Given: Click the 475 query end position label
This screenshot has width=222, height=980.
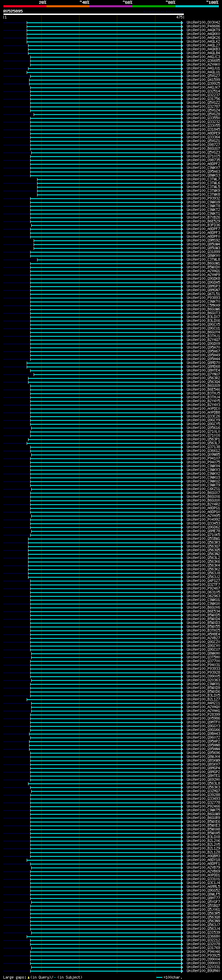Looking at the screenshot, I should coord(179,17).
